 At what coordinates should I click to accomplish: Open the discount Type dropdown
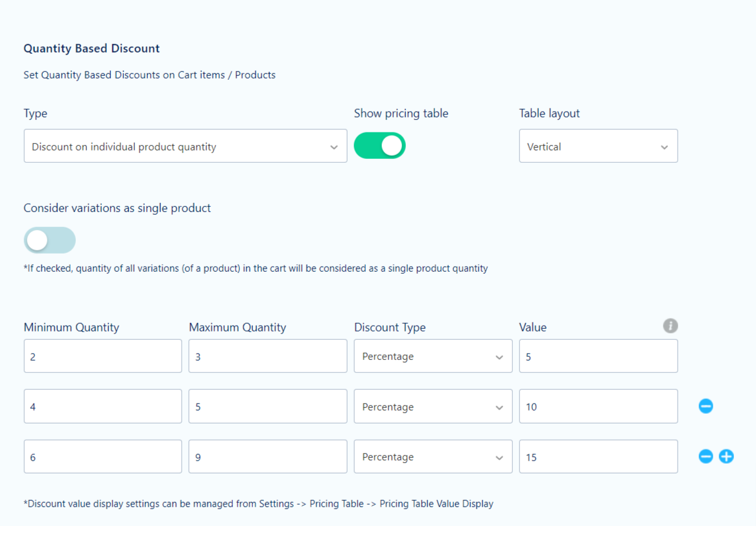pyautogui.click(x=185, y=146)
